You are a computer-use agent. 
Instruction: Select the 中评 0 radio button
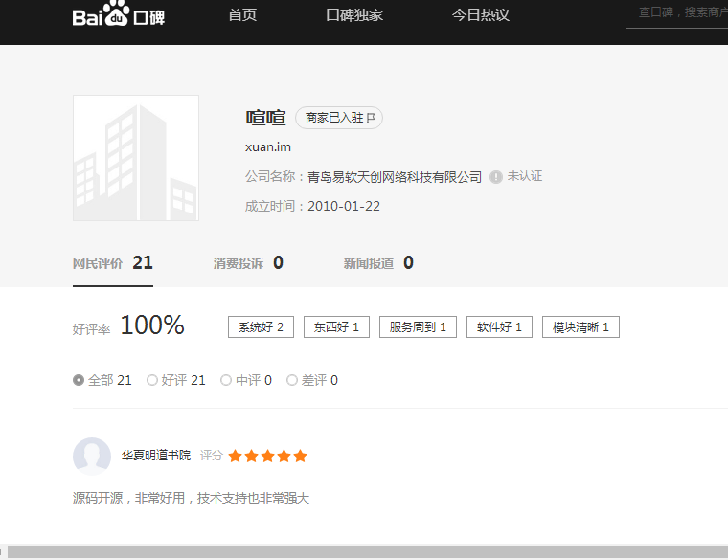point(226,380)
